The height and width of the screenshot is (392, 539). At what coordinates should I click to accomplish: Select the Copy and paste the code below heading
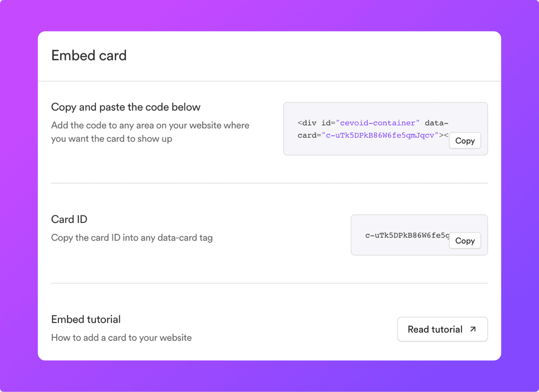tap(126, 107)
